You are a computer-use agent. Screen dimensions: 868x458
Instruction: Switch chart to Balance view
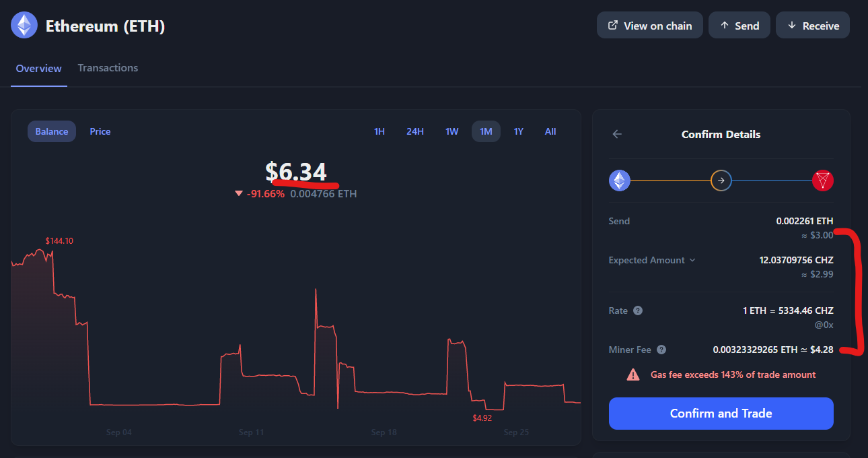pos(52,131)
